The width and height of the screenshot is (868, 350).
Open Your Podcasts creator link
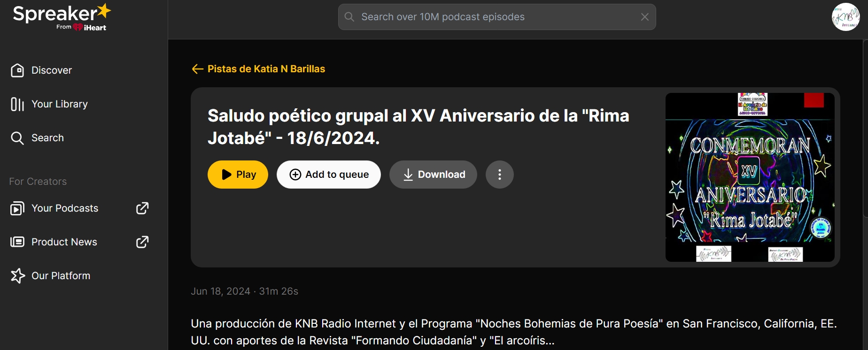click(54, 208)
